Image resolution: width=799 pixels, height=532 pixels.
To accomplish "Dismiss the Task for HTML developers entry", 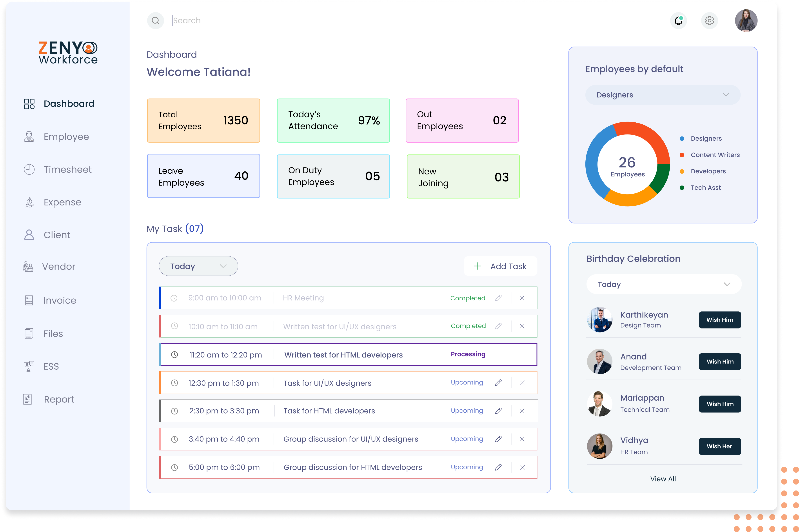I will click(522, 410).
